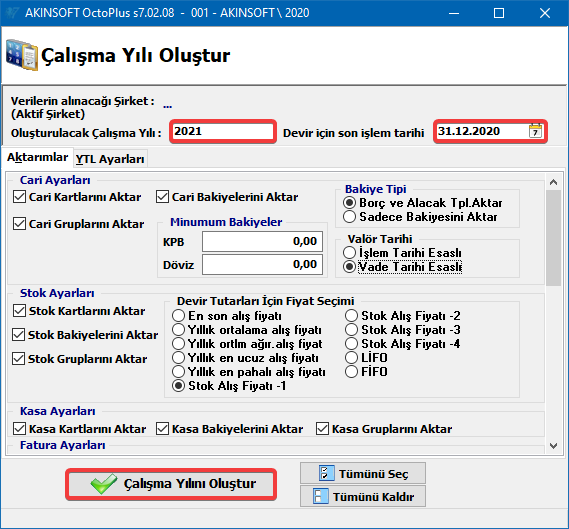
Task: Click the scroll up arrow
Action: [553, 182]
